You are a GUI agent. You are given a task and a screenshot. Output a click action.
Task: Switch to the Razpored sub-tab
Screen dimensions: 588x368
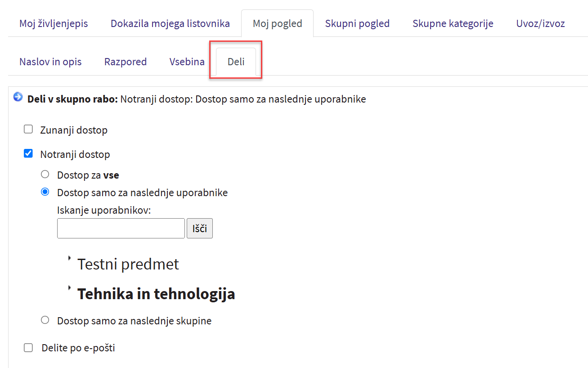(x=126, y=62)
